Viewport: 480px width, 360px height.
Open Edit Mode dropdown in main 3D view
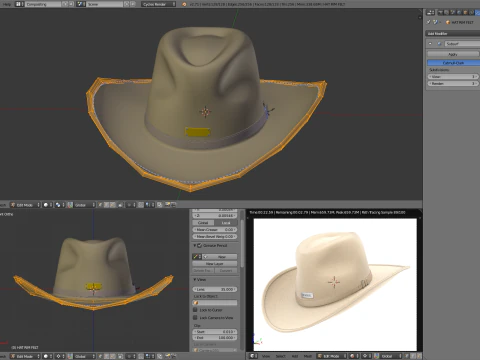[x=25, y=205]
